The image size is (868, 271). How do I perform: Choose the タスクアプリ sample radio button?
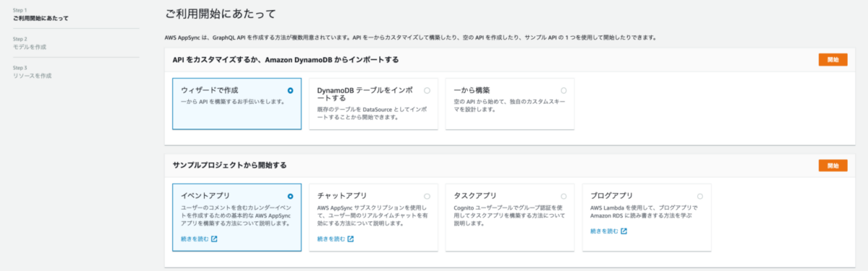(563, 196)
